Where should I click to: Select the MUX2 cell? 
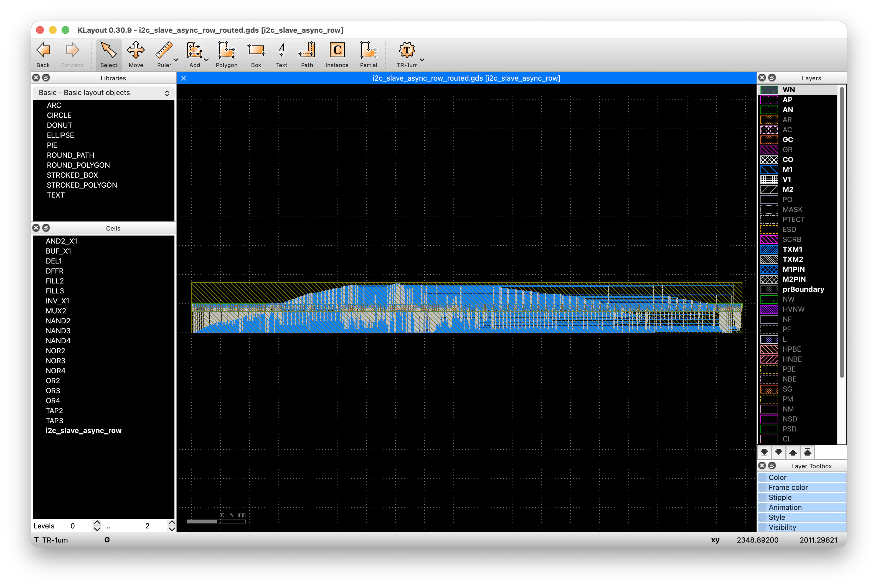click(56, 311)
